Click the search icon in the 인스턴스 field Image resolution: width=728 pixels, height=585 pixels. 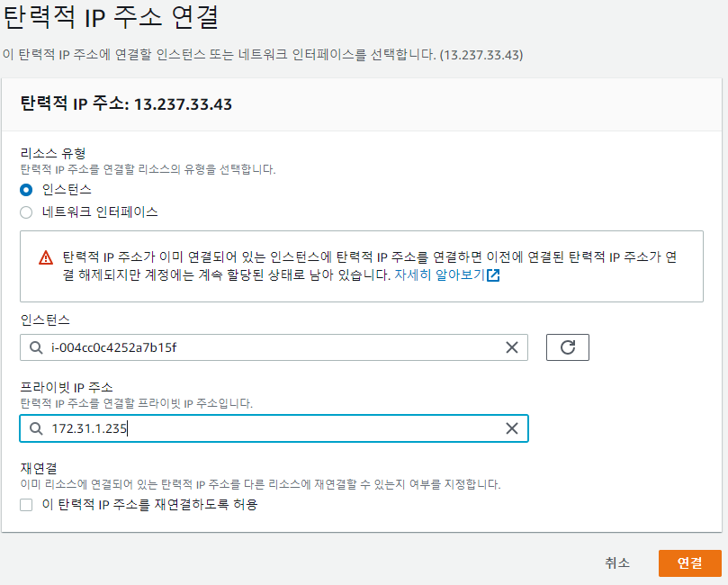[x=36, y=347]
